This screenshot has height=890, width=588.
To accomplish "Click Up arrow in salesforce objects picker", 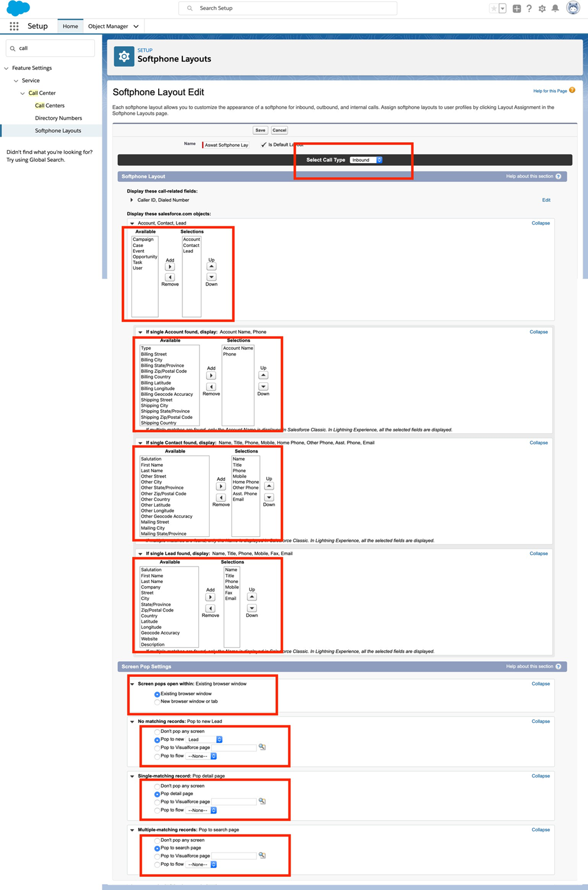I will click(x=211, y=267).
